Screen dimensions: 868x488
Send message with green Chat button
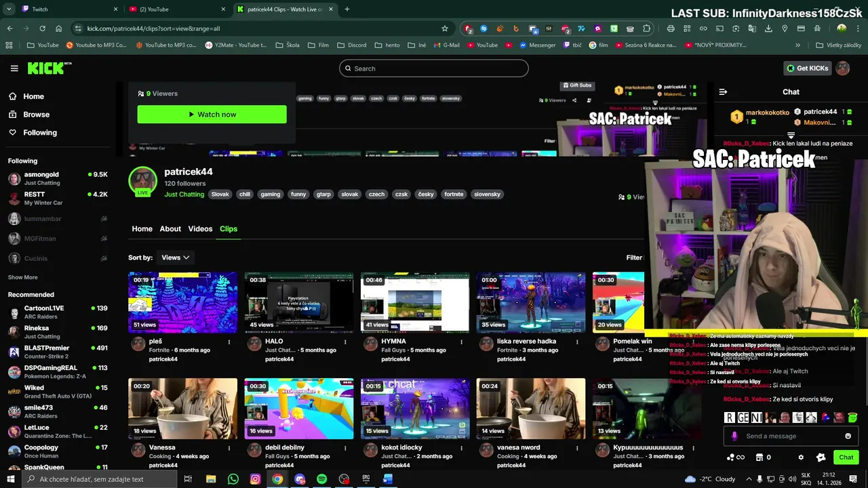point(846,457)
